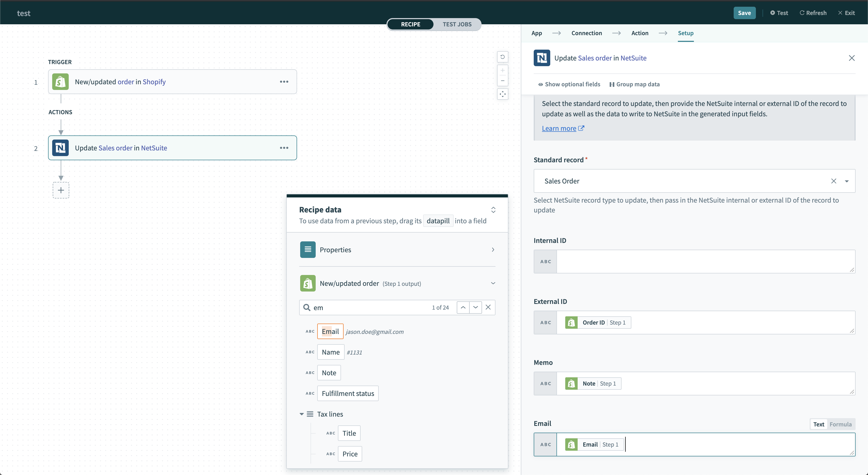Toggle Show optional fields
The width and height of the screenshot is (868, 475).
[569, 84]
